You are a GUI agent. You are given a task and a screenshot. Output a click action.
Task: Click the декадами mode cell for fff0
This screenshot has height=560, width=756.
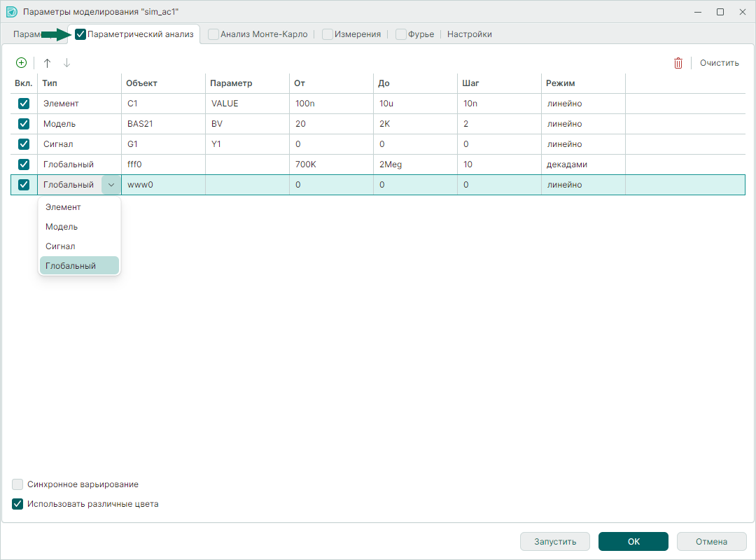click(582, 164)
